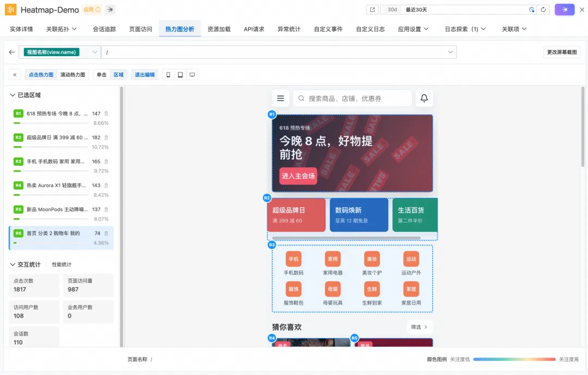Screen dimensions: 588x375
Task: Select the desktop monitor preview icon
Action: tap(192, 75)
